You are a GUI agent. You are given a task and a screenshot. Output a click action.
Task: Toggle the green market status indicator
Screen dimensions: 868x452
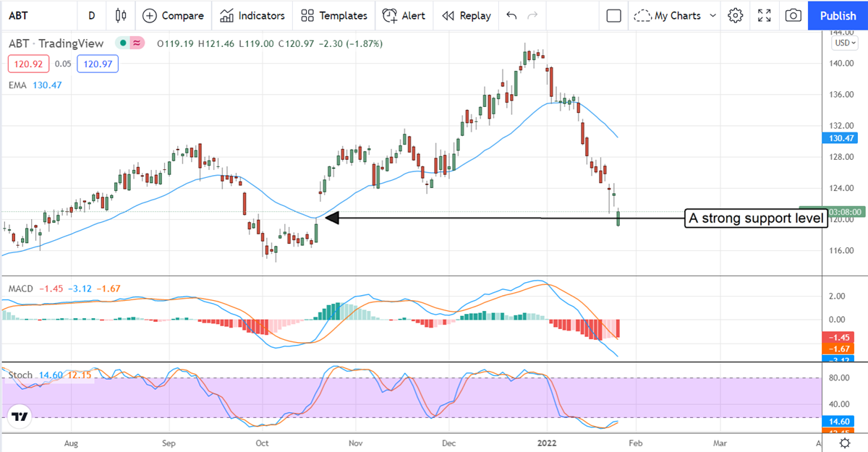[x=124, y=43]
